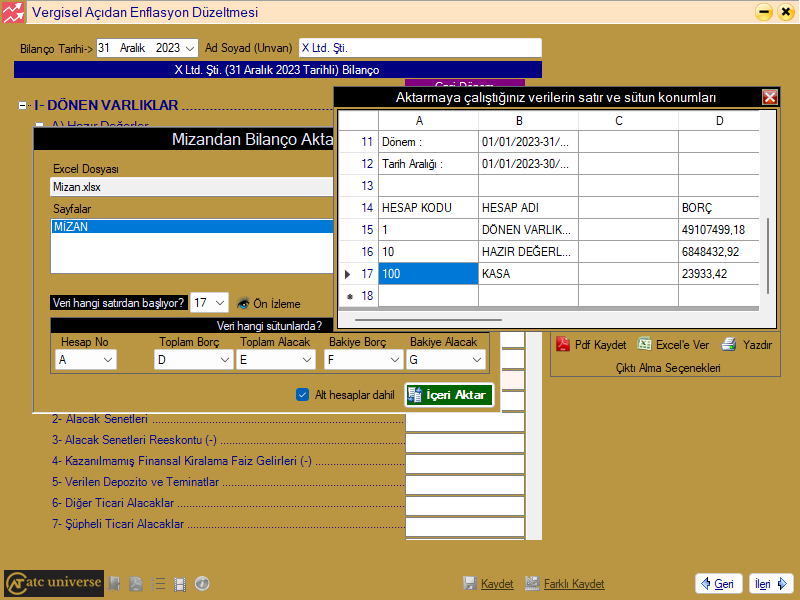Select cell 100 in row 17
The height and width of the screenshot is (600, 800).
pyautogui.click(x=428, y=273)
